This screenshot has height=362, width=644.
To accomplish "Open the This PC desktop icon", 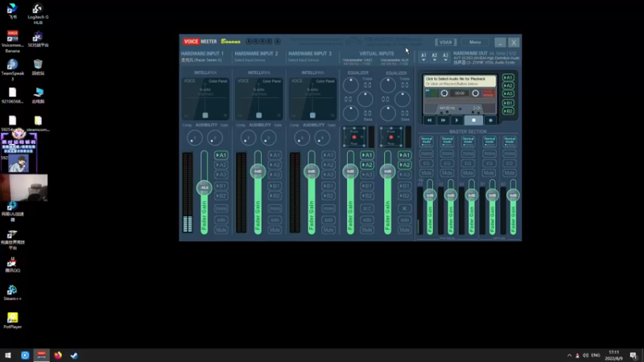I will pyautogui.click(x=38, y=95).
